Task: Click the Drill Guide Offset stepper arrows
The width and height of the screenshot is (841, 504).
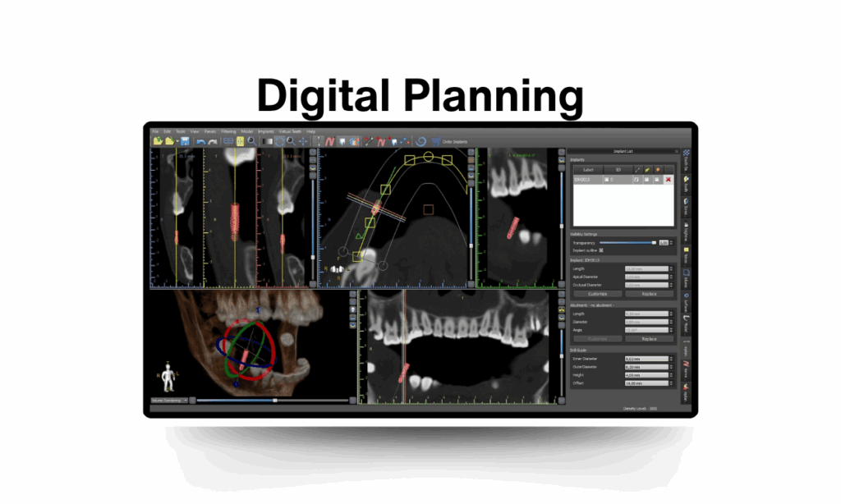Action: 673,383
